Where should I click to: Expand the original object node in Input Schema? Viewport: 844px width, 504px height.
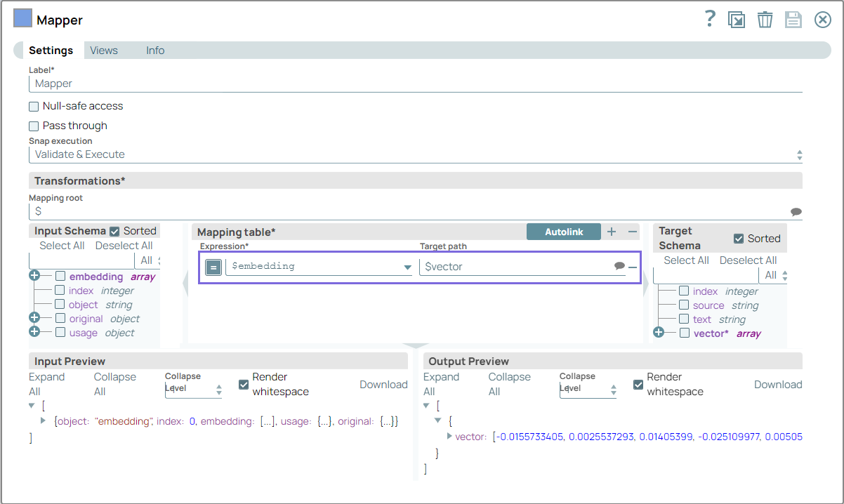(36, 318)
